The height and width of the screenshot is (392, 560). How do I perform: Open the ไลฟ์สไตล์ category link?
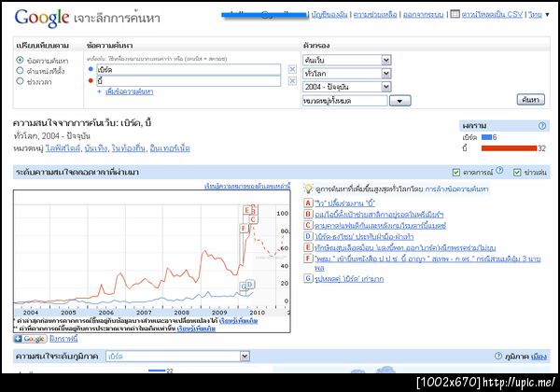click(x=63, y=147)
